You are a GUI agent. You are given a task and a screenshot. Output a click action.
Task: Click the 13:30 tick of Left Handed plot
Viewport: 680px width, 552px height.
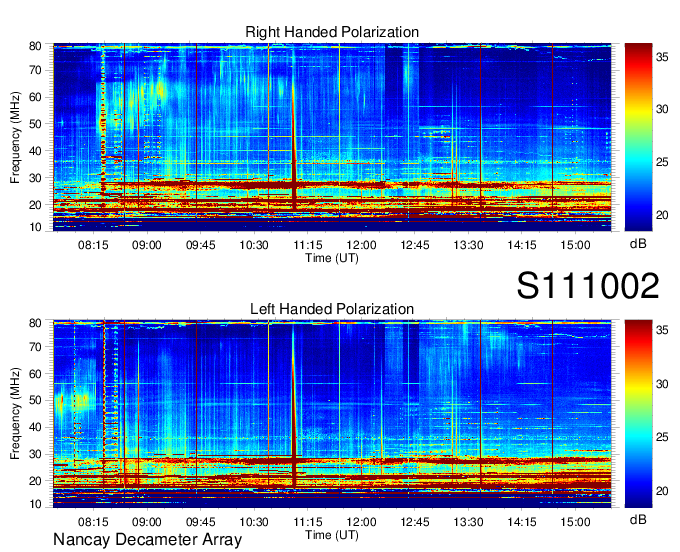pyautogui.click(x=468, y=522)
